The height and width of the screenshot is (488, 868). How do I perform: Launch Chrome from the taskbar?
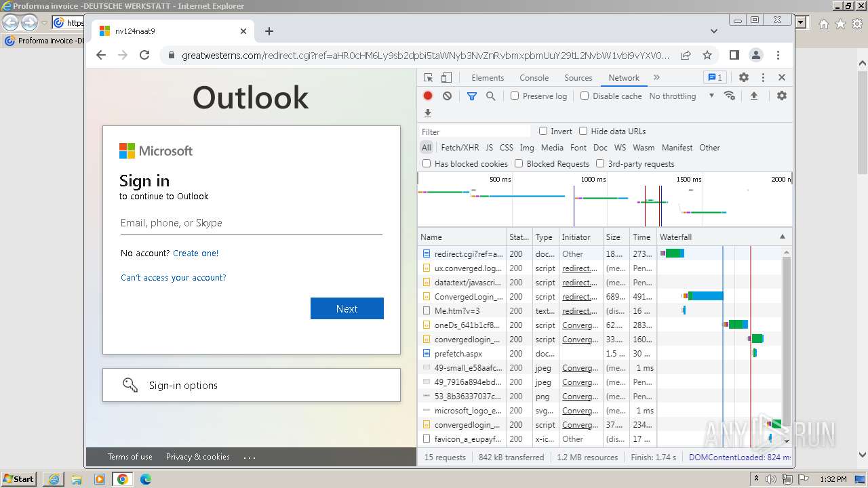[x=123, y=479]
